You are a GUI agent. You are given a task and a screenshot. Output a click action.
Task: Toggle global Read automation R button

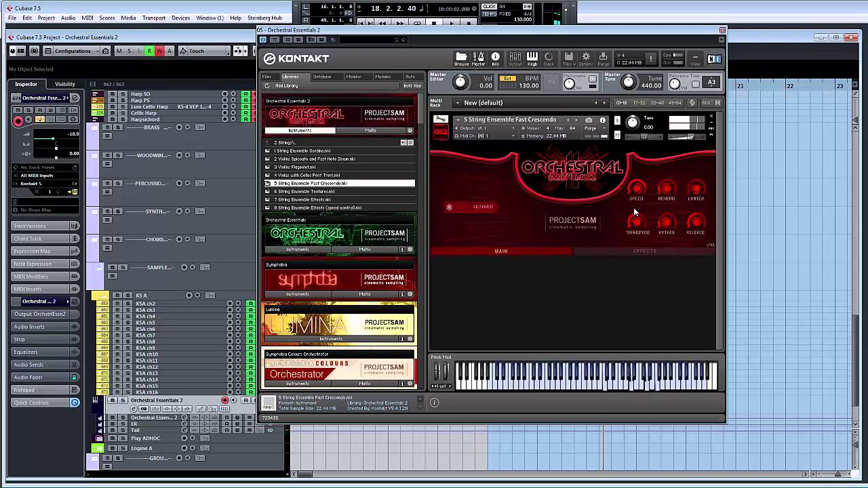[149, 51]
